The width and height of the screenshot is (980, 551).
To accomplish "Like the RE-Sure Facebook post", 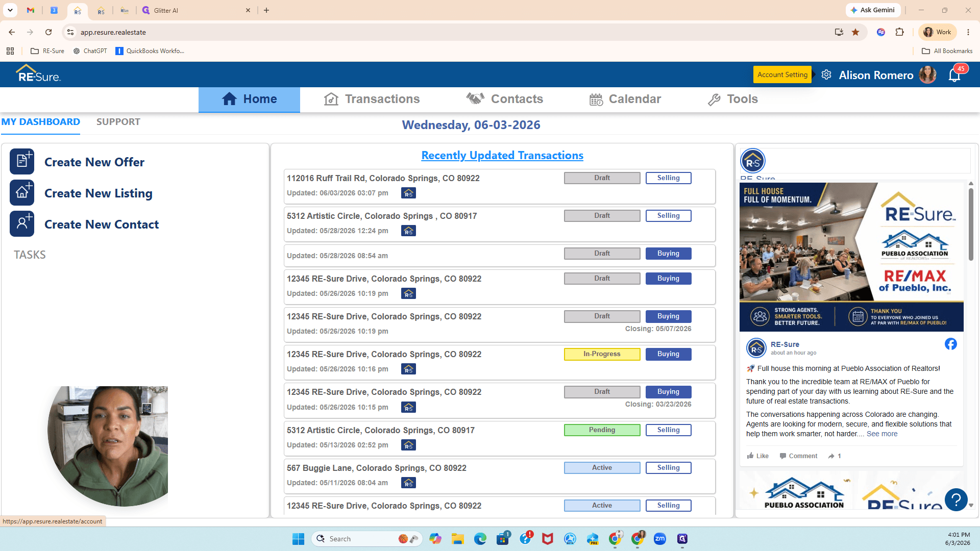I will [x=757, y=456].
